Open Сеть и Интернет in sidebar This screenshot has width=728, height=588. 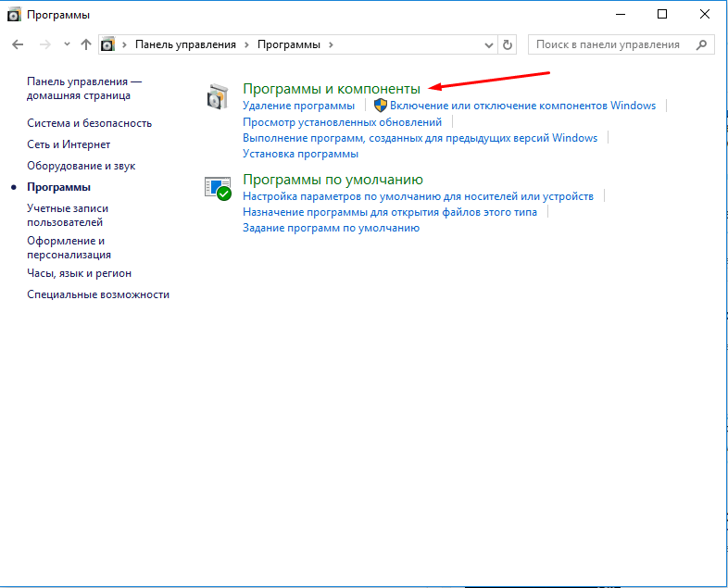[69, 144]
